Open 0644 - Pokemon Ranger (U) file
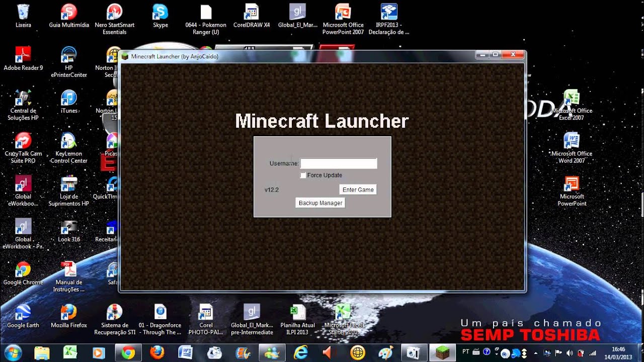Image resolution: width=644 pixels, height=362 pixels. (x=206, y=19)
